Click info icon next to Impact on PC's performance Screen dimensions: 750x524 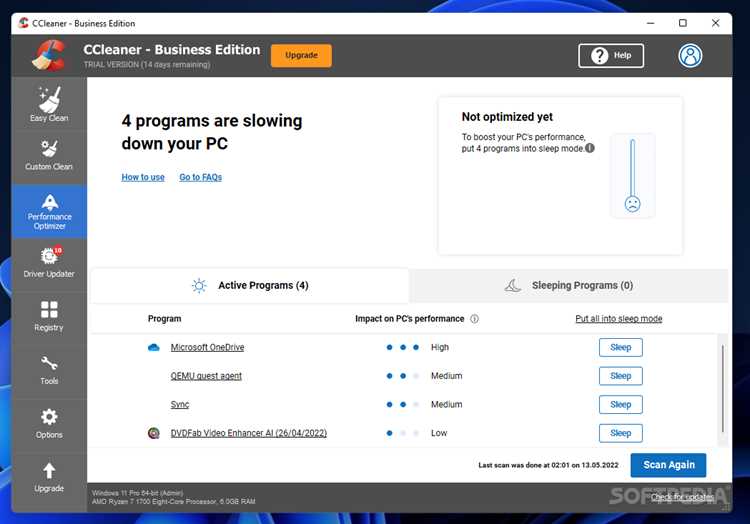[x=474, y=319]
